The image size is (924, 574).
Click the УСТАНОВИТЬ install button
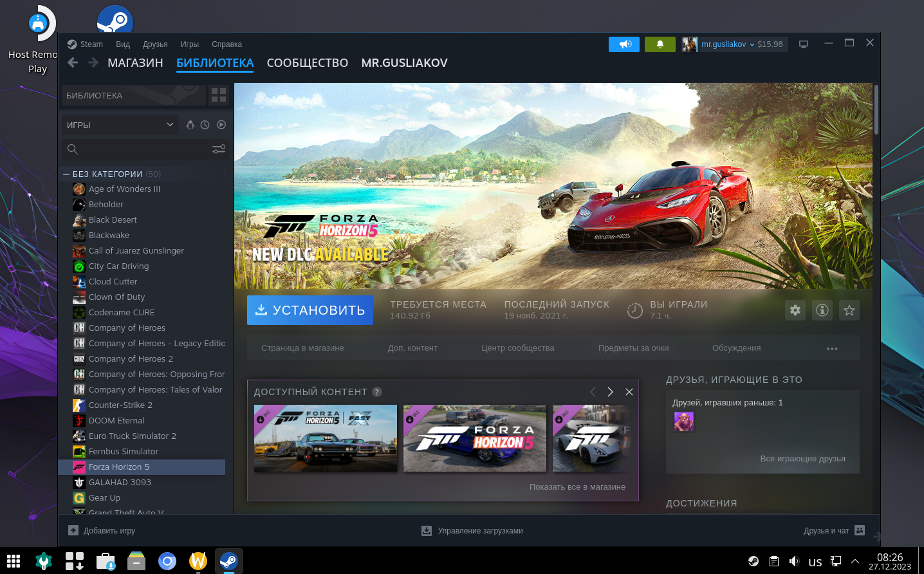(x=310, y=310)
